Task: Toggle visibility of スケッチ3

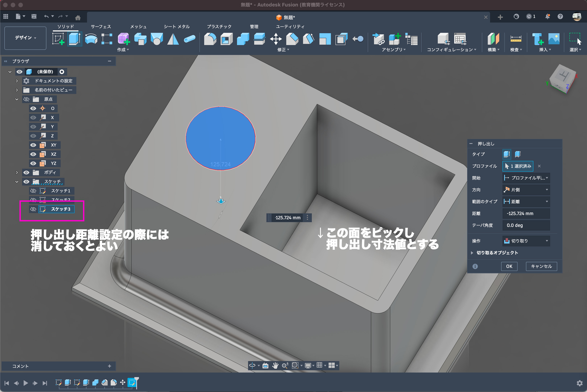Action: click(33, 209)
